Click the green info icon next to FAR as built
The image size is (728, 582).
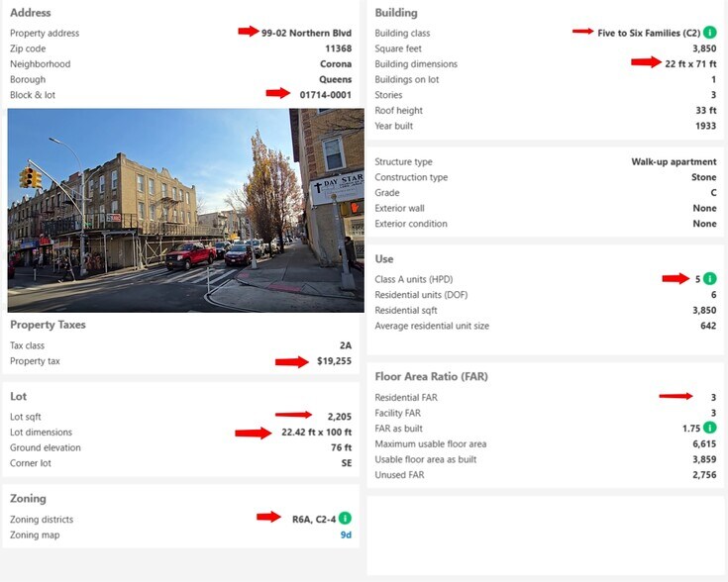pyautogui.click(x=710, y=428)
